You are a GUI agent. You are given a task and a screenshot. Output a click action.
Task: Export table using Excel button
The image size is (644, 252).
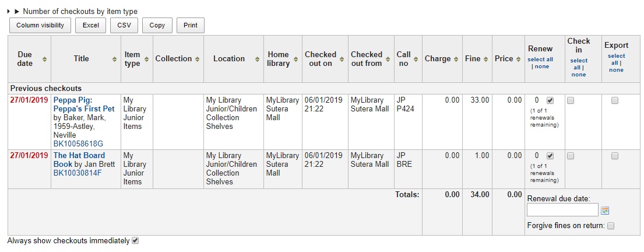90,25
